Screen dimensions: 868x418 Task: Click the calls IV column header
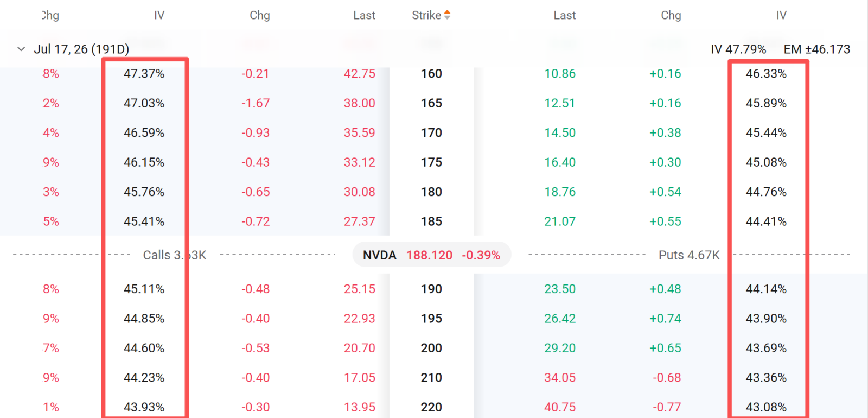coord(159,15)
